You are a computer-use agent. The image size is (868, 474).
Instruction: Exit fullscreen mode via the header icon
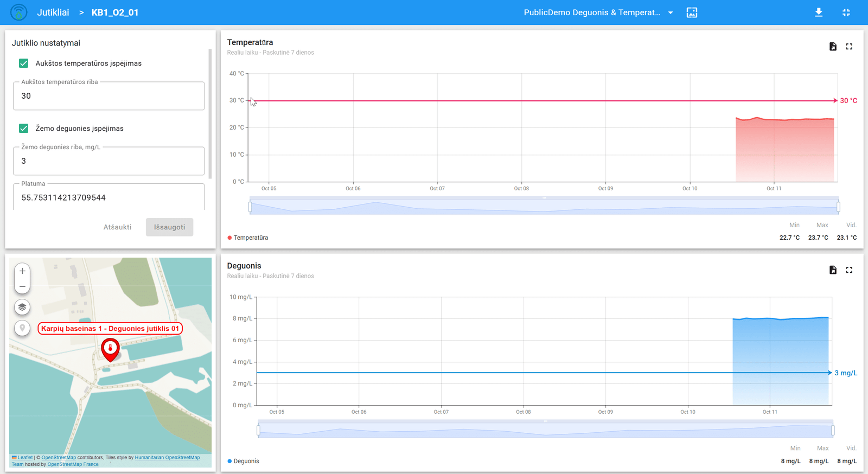[846, 12]
